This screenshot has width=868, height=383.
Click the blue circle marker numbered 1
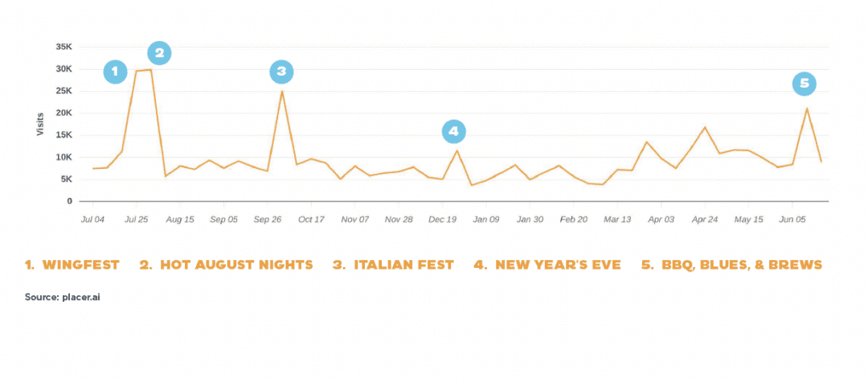[115, 72]
